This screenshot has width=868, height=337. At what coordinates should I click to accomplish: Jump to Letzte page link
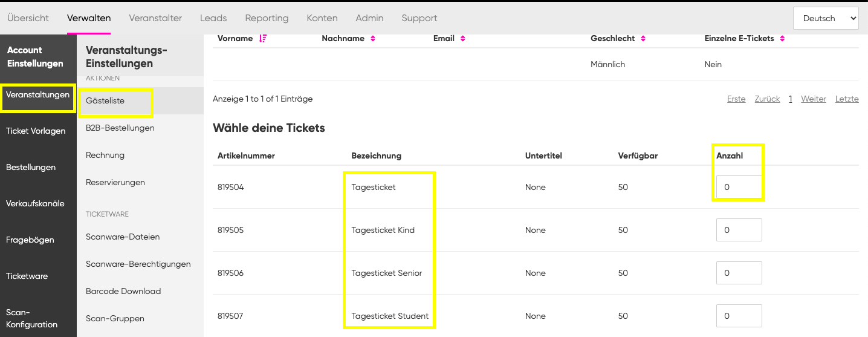pos(847,99)
